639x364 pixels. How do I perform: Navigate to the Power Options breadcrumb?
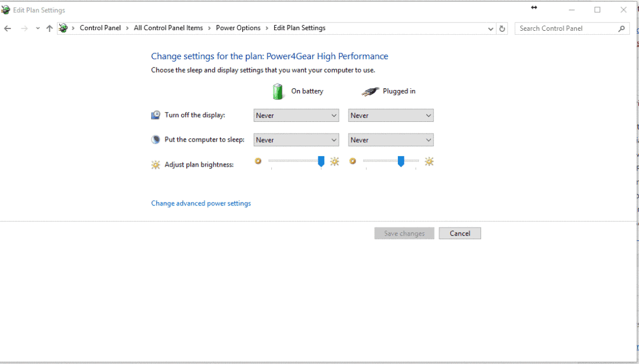(238, 28)
